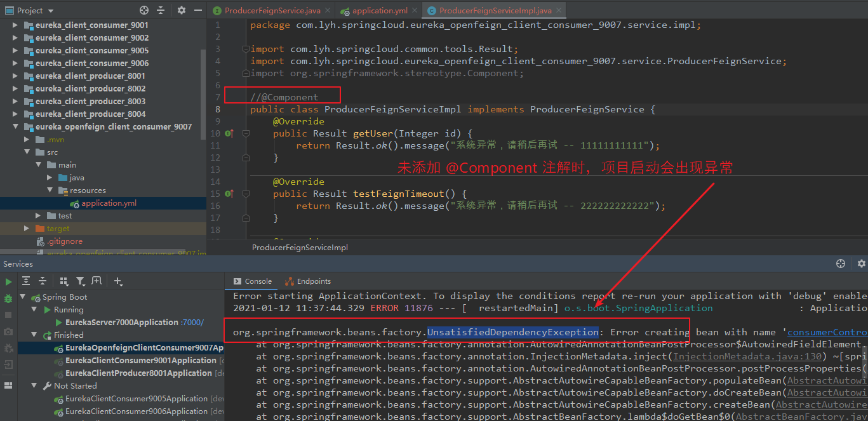Expand eureka_client_consumer_9001 module
Screen dimensions: 868x421
[16, 25]
